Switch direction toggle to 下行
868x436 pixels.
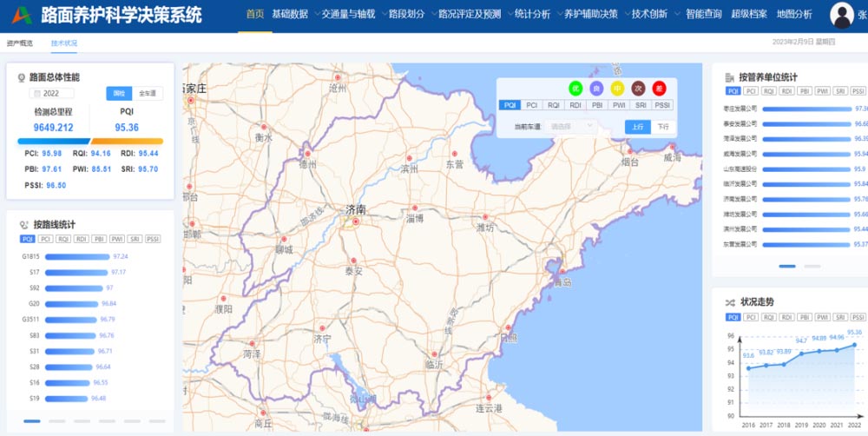click(x=663, y=127)
